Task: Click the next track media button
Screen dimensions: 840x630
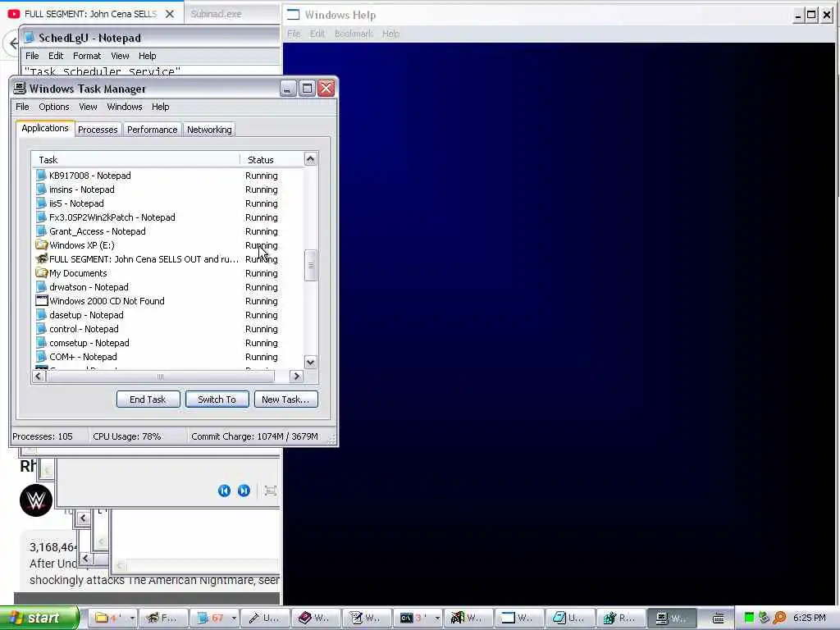Action: (x=244, y=491)
